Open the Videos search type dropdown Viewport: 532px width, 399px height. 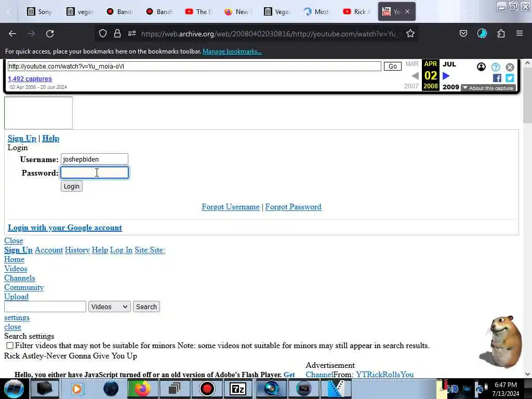109,307
